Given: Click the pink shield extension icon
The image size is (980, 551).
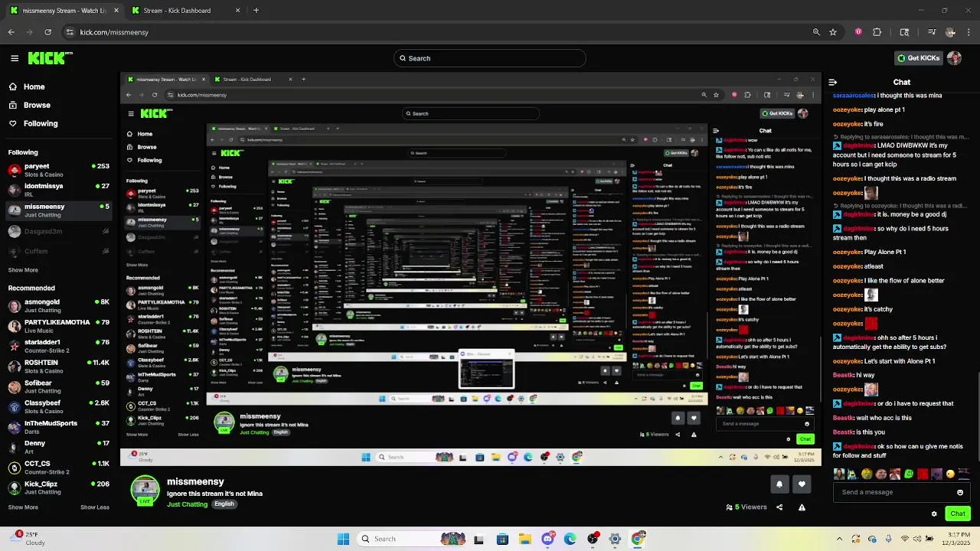Looking at the screenshot, I should (858, 32).
